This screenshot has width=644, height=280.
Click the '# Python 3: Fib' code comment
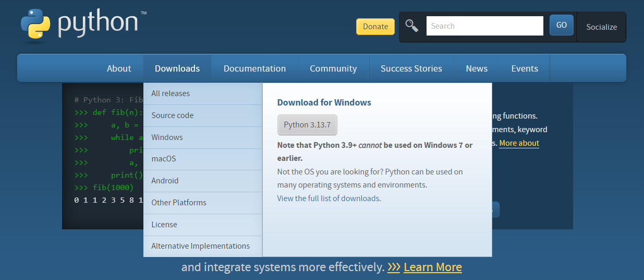tap(108, 100)
